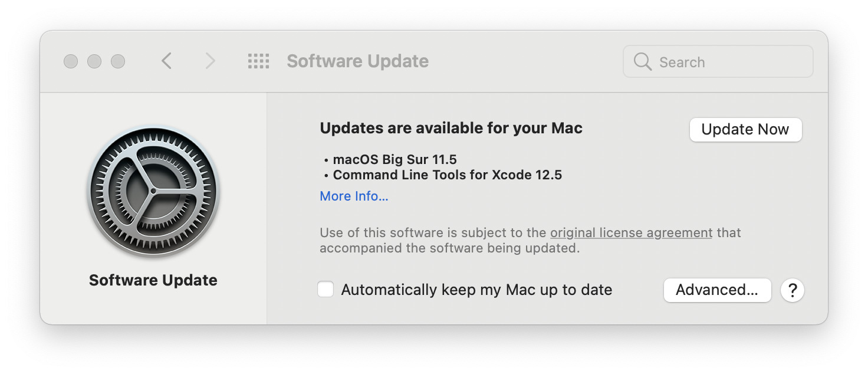Click the 'Automatically keep my Mac up to date' label
This screenshot has width=868, height=374.
click(476, 290)
